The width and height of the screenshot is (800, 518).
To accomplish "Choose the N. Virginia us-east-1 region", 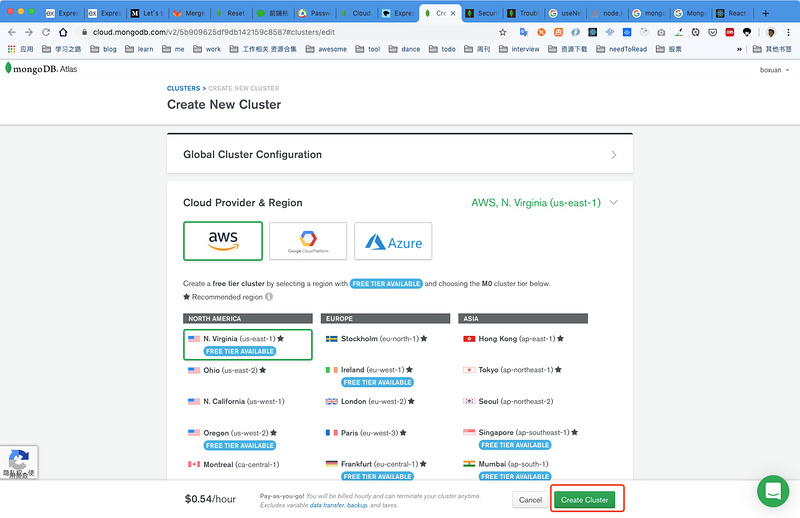I will (x=247, y=344).
